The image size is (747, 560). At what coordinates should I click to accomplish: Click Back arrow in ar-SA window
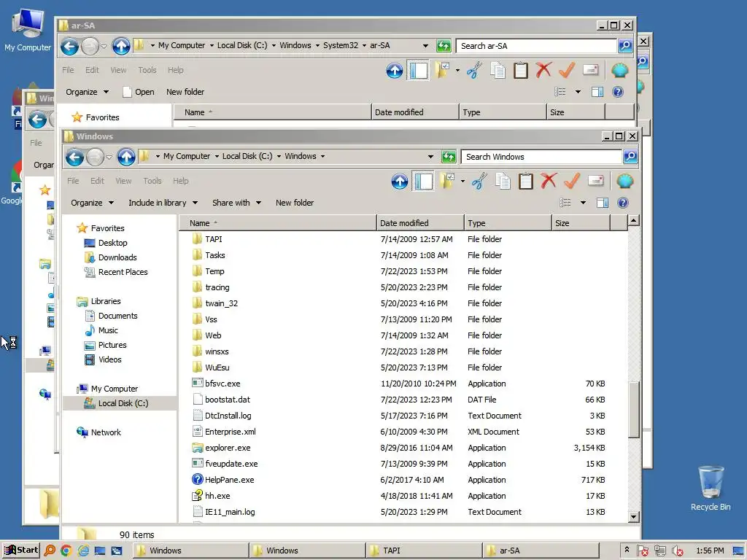click(x=69, y=46)
